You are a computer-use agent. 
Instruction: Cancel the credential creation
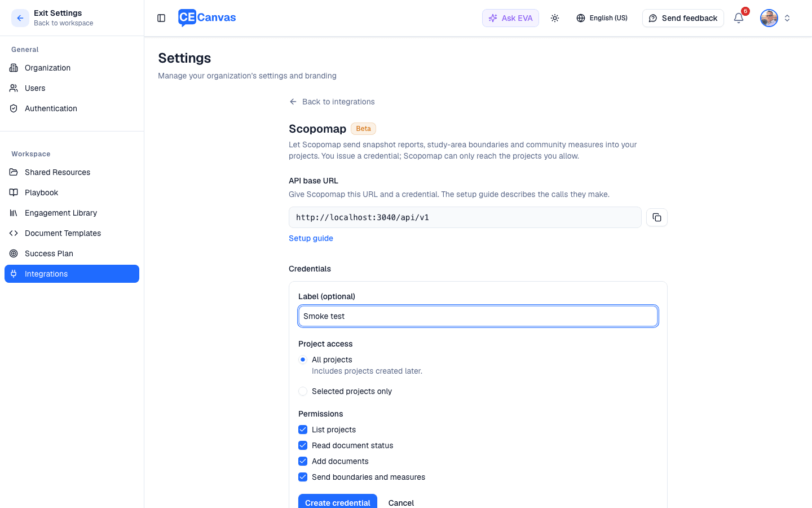tap(401, 502)
